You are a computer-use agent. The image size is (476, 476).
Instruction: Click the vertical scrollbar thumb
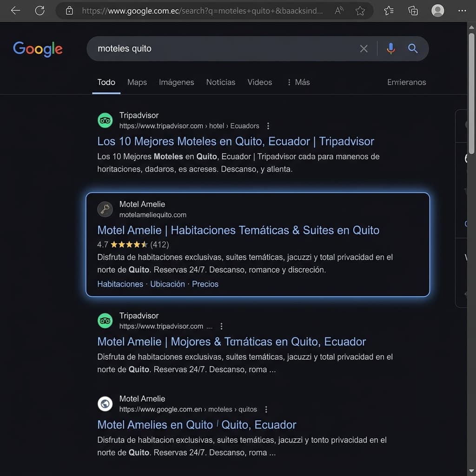point(471,93)
